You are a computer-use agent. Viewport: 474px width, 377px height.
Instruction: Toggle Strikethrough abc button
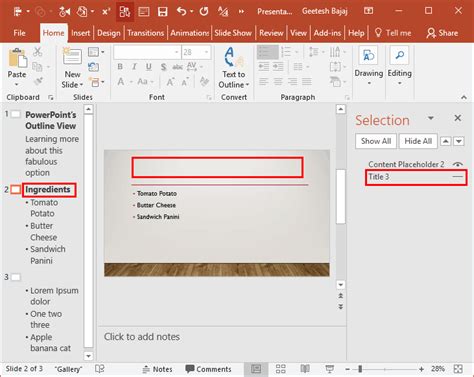pyautogui.click(x=177, y=67)
